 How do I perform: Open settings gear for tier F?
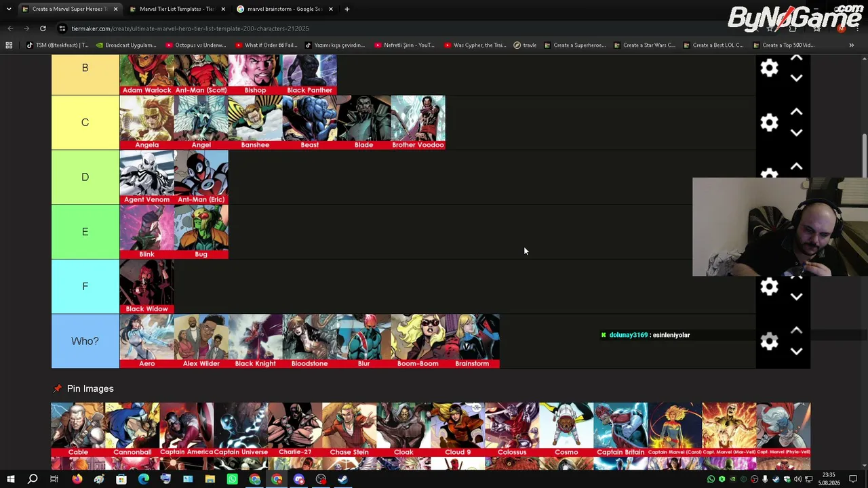769,287
